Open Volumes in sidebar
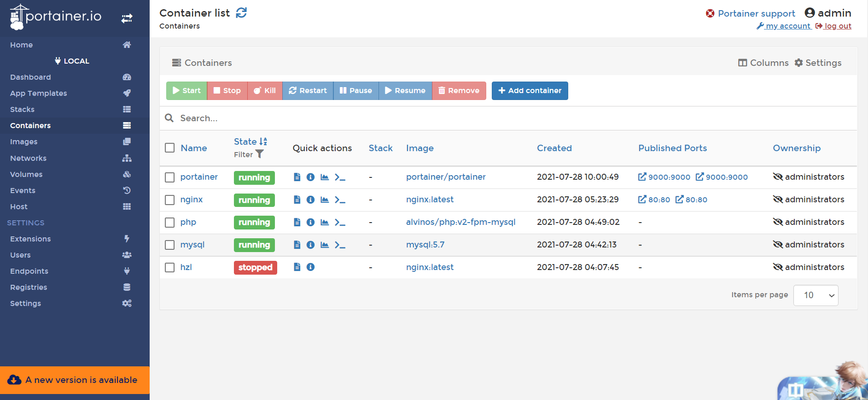 point(75,174)
